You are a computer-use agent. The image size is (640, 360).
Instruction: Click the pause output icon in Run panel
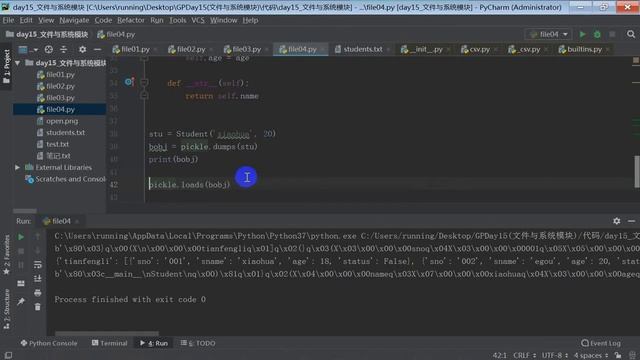(21, 265)
